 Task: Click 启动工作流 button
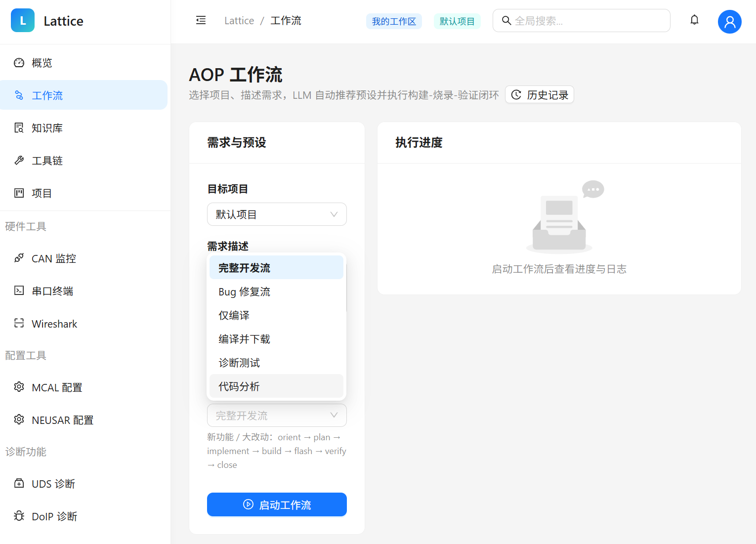(277, 504)
